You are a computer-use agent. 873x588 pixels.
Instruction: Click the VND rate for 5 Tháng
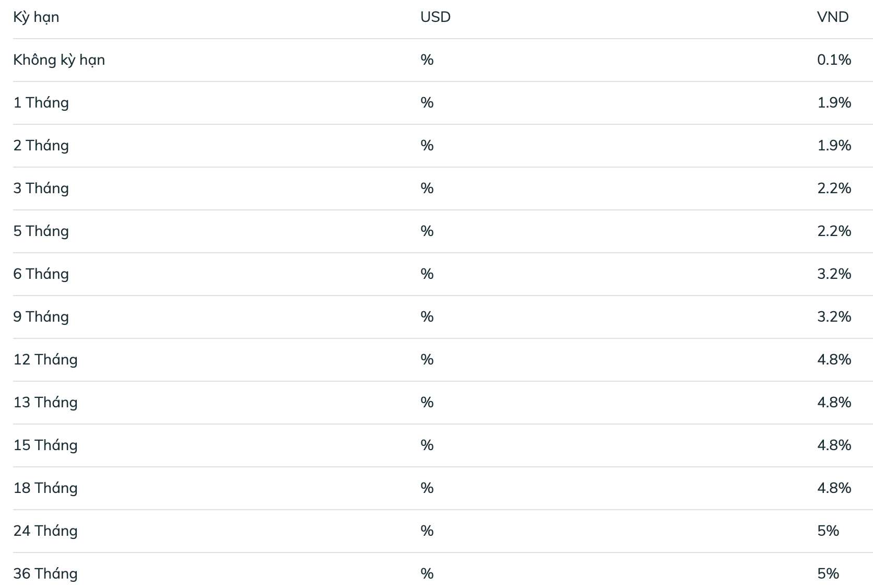pos(834,231)
